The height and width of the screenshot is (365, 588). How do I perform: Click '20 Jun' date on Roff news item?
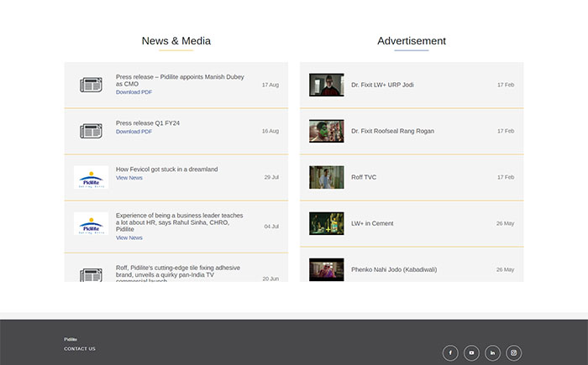click(x=270, y=279)
